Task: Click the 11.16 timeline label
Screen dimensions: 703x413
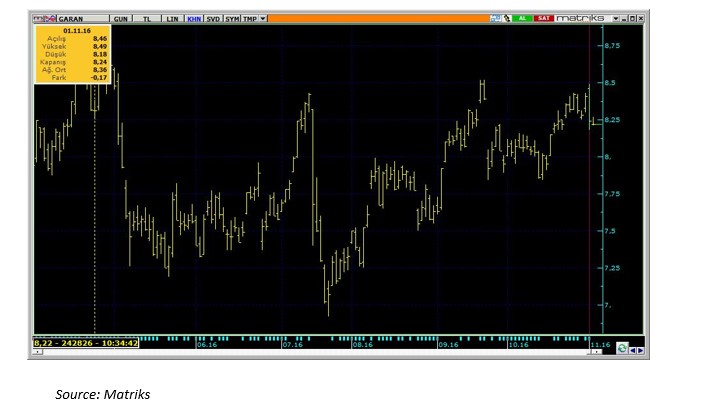Action: tap(600, 344)
